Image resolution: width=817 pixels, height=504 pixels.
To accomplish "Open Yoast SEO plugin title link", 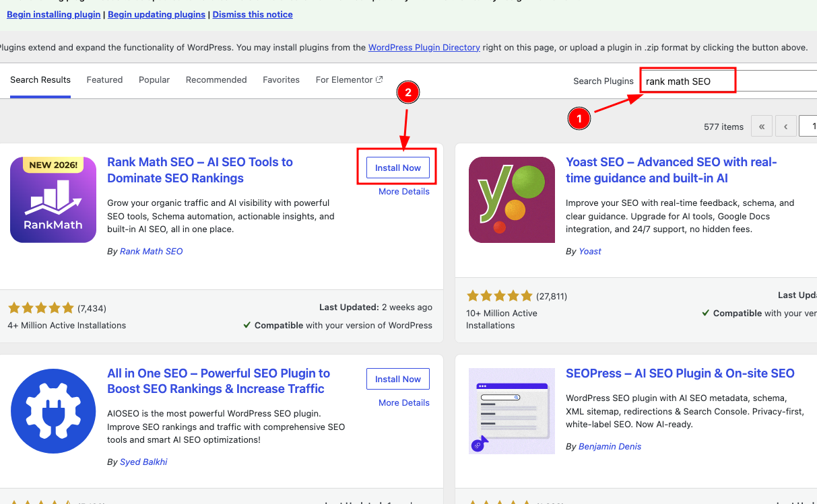I will coord(672,170).
